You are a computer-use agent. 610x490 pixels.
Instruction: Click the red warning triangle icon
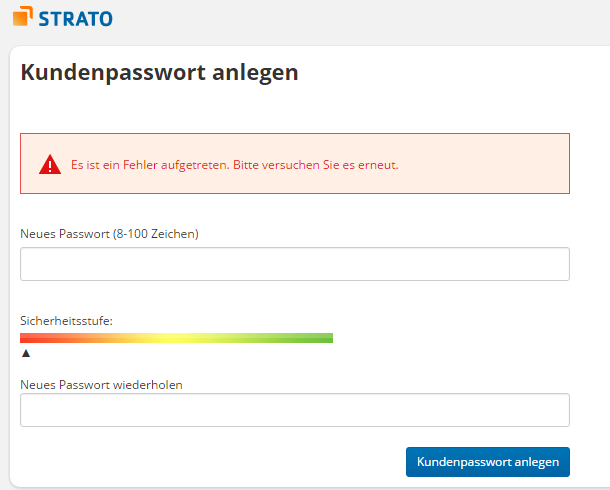pos(50,164)
